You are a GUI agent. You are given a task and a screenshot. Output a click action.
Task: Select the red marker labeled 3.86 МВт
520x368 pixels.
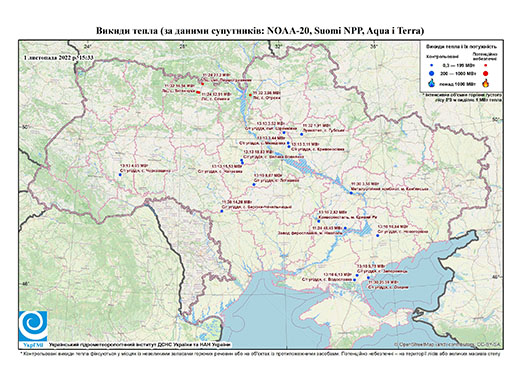point(250,95)
